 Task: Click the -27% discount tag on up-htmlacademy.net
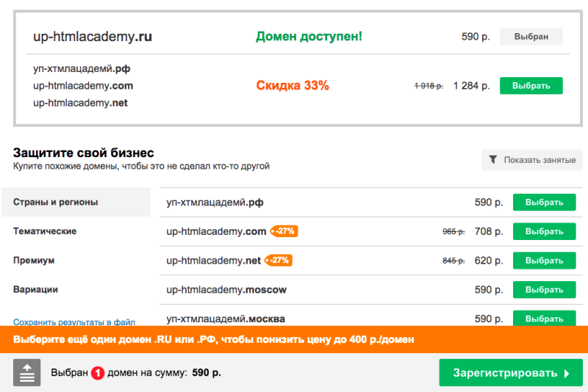[279, 260]
